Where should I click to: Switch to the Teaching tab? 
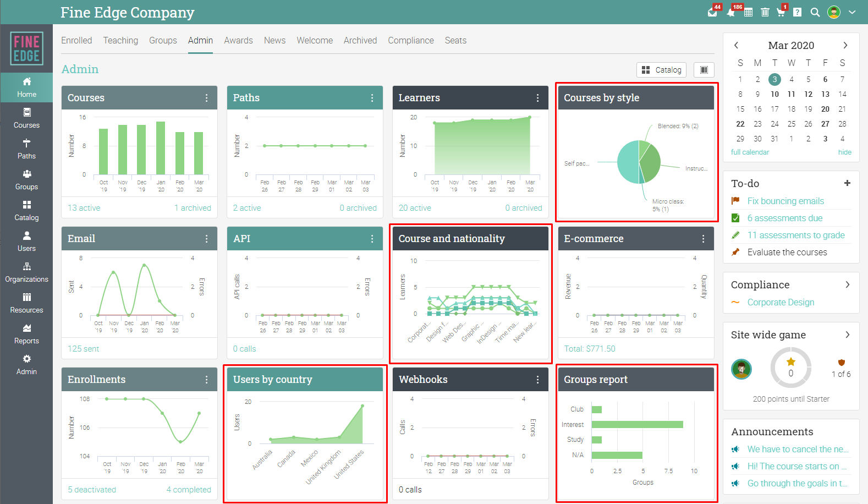(120, 41)
